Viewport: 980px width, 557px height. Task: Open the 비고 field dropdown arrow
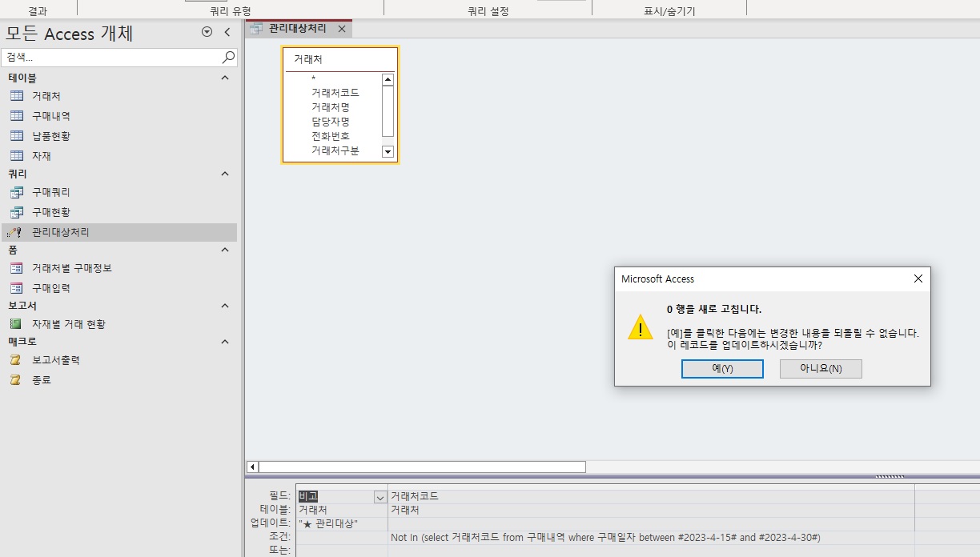(380, 497)
